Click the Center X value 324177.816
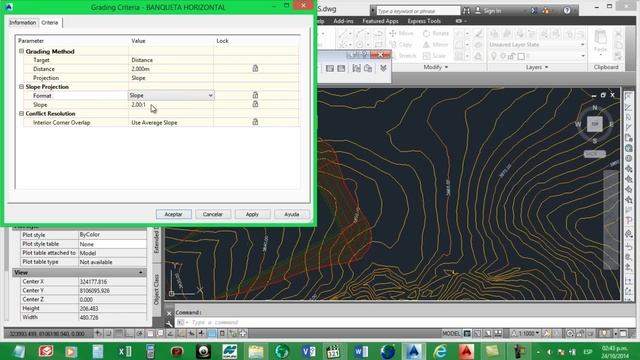 point(112,282)
